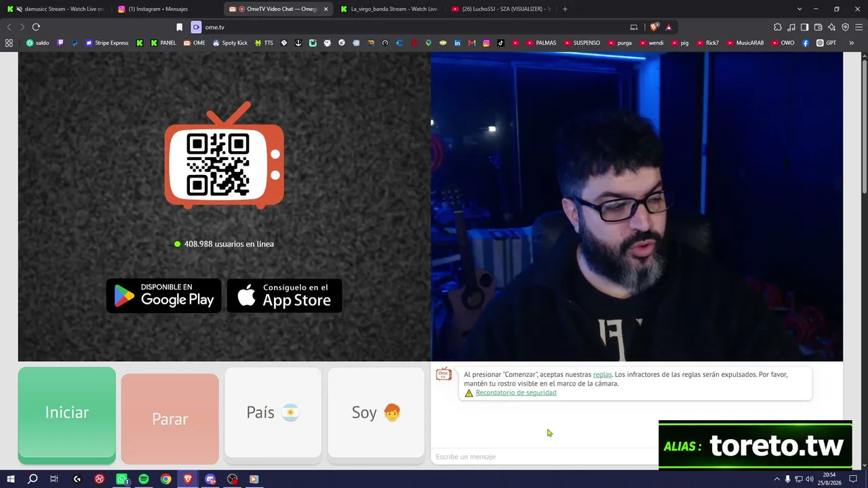
Task: Open WhatsApp from the taskbar
Action: (x=122, y=479)
